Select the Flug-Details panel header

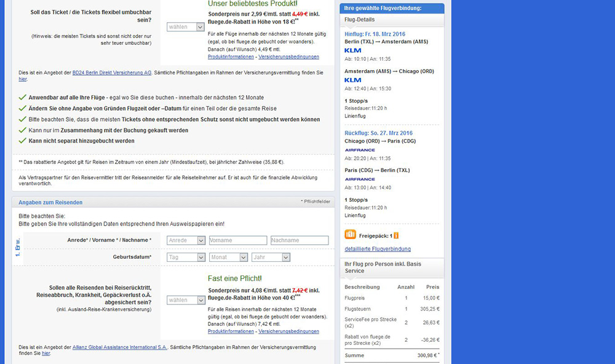pos(391,20)
